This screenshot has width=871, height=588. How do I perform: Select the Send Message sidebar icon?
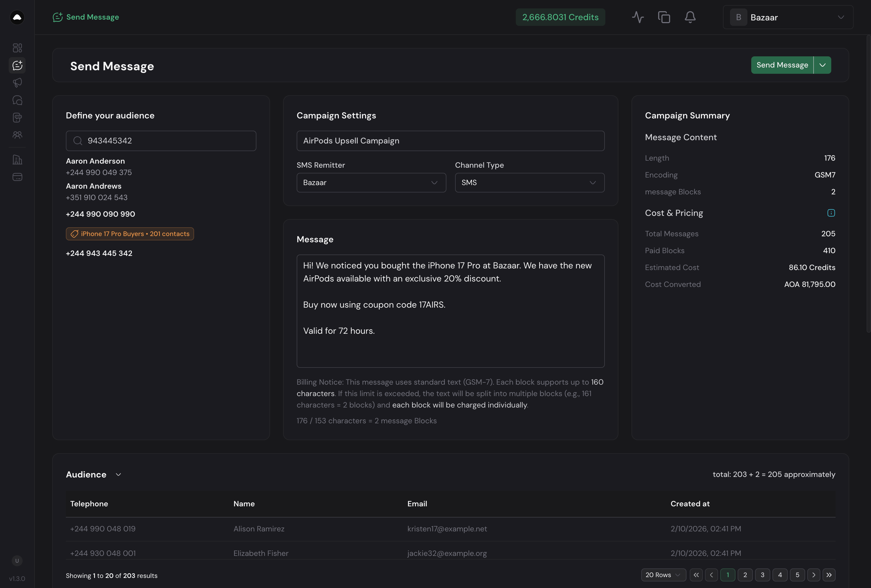pyautogui.click(x=17, y=65)
